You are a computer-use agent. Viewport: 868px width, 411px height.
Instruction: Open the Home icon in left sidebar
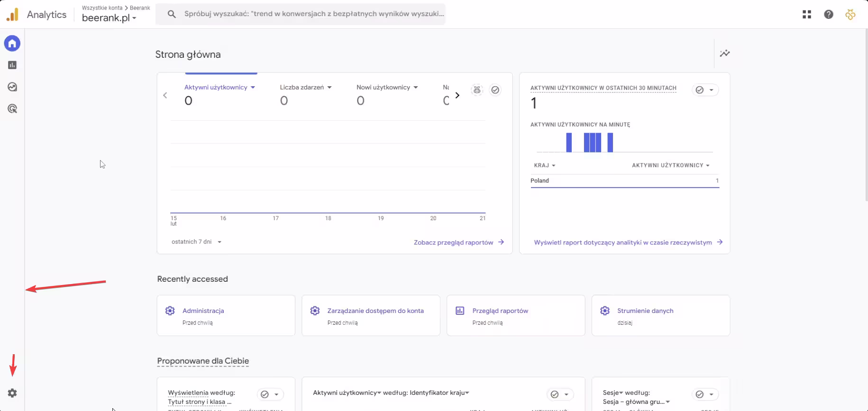coord(12,44)
